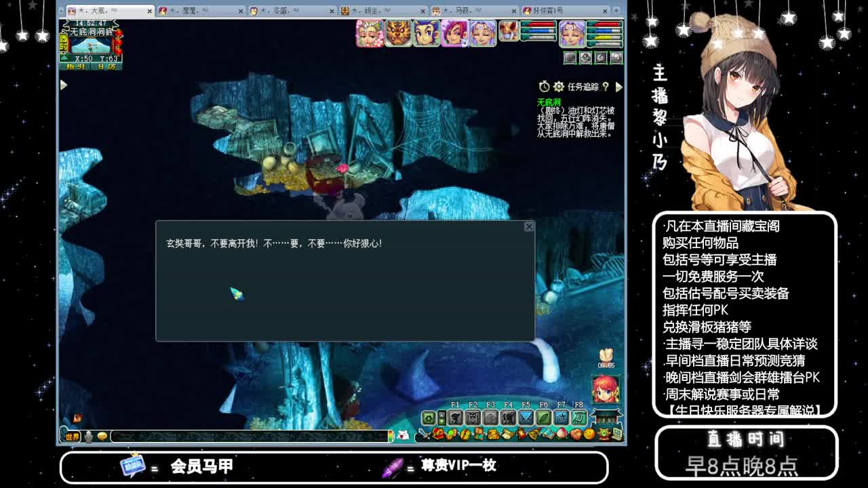Use the F8 green scroll skill slot

[x=579, y=418]
